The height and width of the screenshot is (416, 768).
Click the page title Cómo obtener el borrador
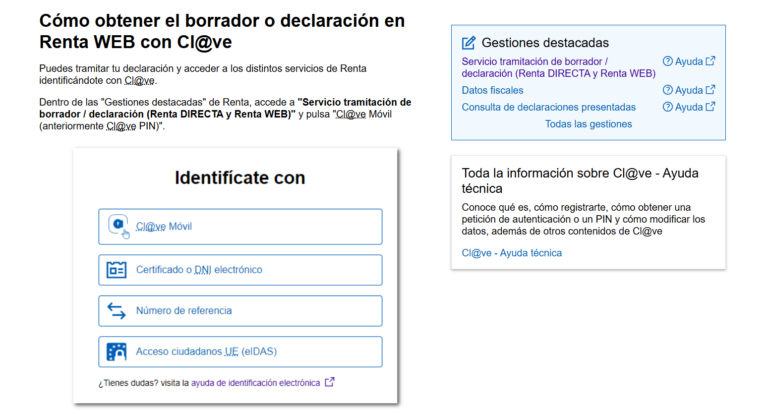[222, 31]
